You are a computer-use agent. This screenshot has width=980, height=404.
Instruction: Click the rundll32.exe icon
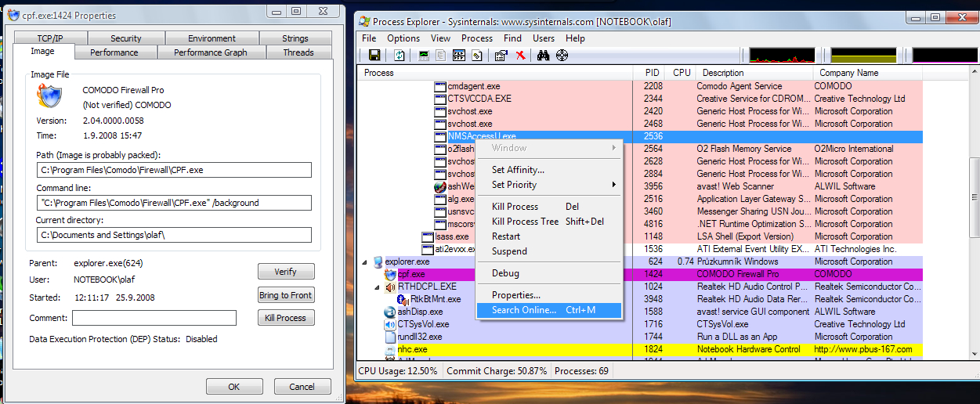(x=390, y=337)
